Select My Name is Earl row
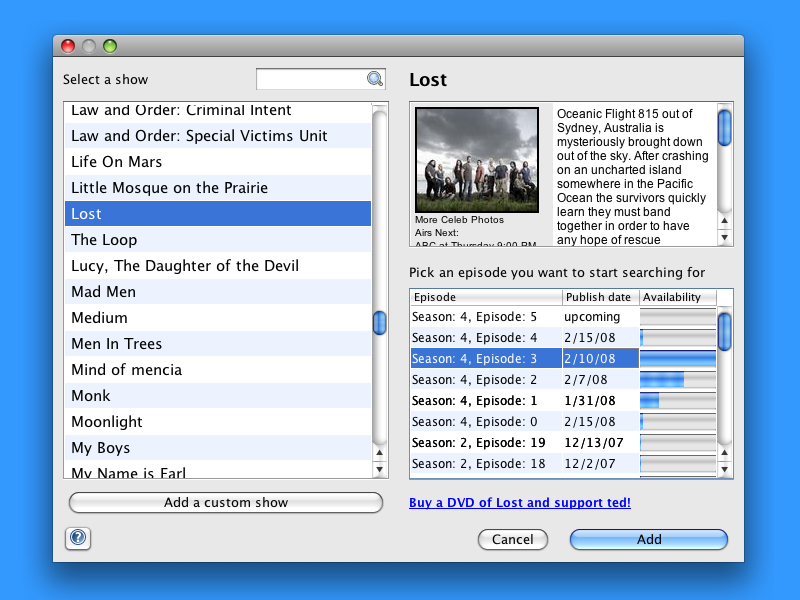Screen dimensions: 800x600 pyautogui.click(x=218, y=470)
